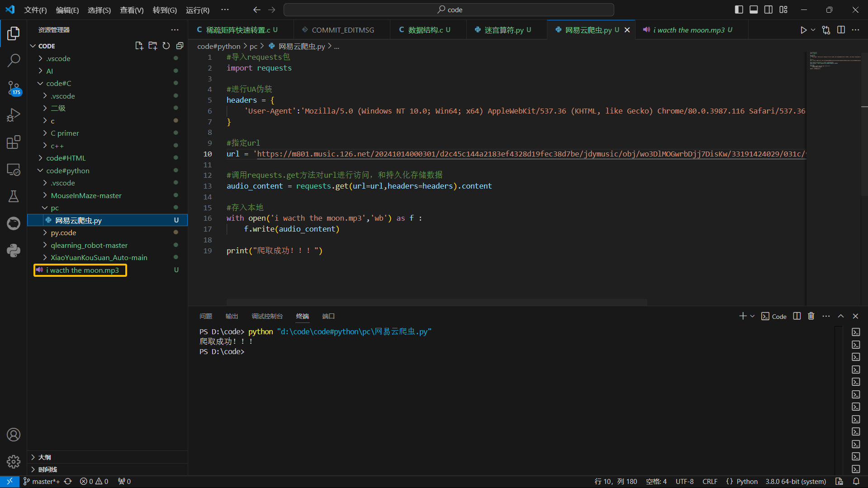Image resolution: width=868 pixels, height=488 pixels.
Task: Toggle the primary side bar layout button
Action: tap(739, 9)
